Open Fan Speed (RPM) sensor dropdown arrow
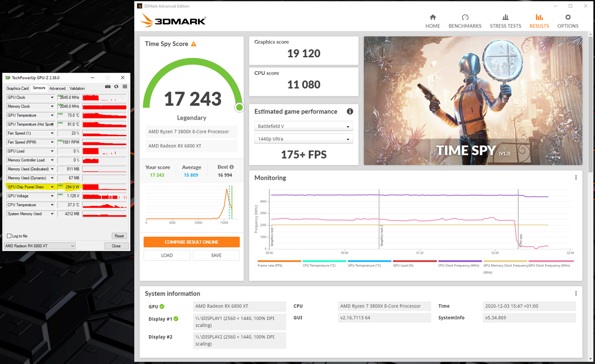 [x=52, y=142]
